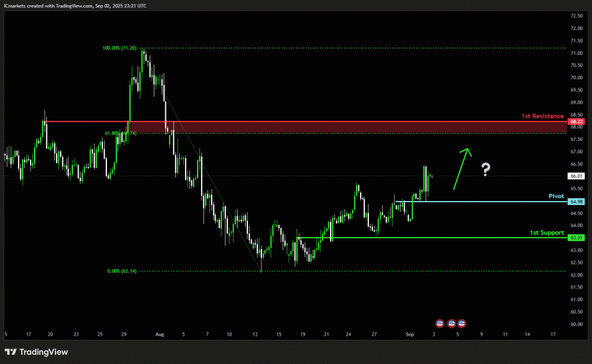This screenshot has height=364, width=592.
Task: Select the white 66.01 current price label
Action: tap(576, 176)
